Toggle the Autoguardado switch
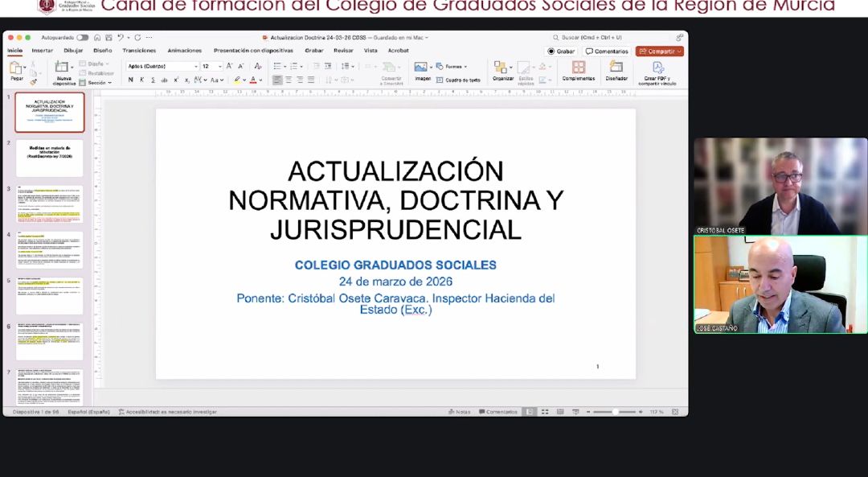The image size is (868, 477). tap(82, 38)
